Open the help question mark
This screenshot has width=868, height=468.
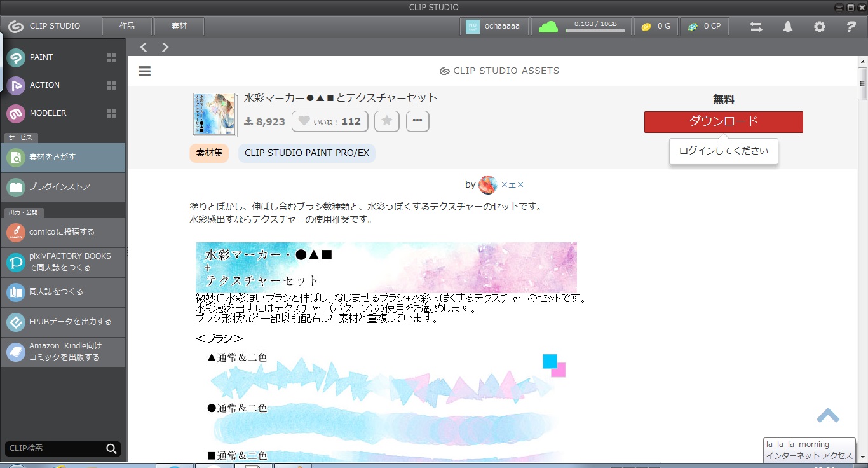[851, 27]
